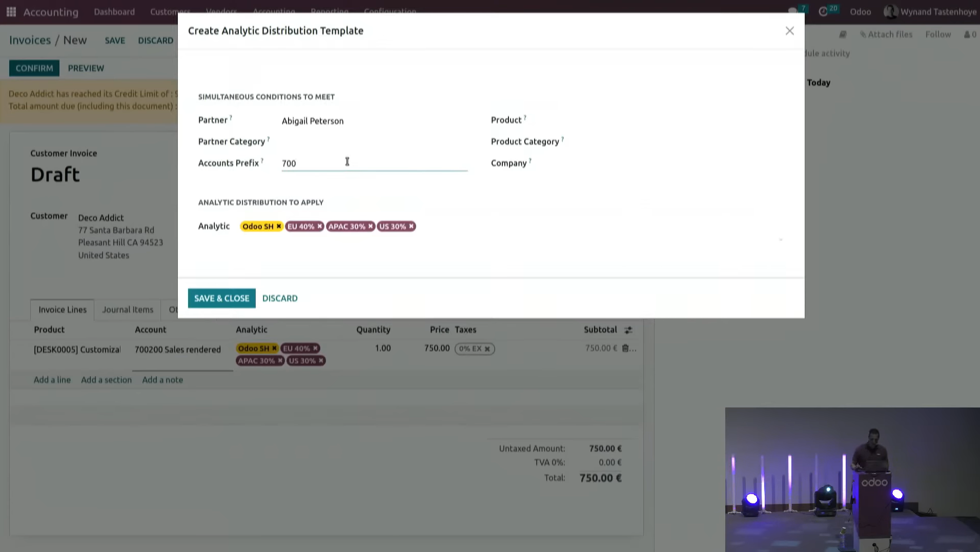
Task: Remove the EU 40% tag in dialog
Action: pyautogui.click(x=320, y=226)
